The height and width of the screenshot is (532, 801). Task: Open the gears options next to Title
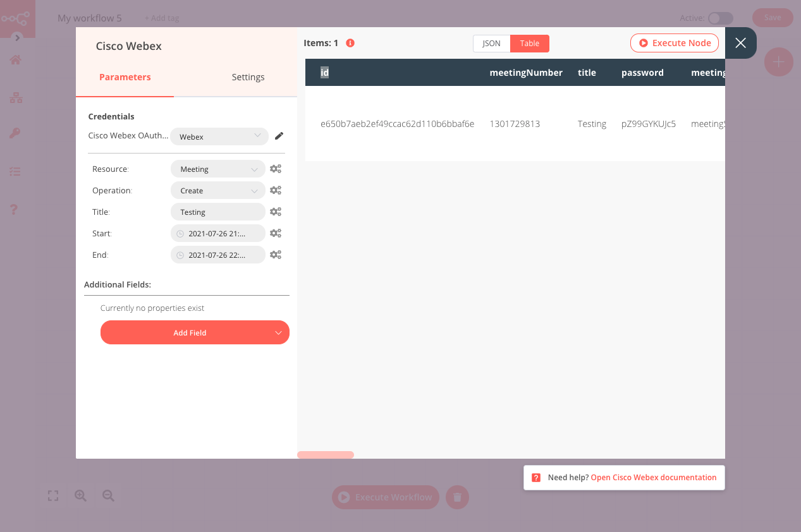coord(275,212)
